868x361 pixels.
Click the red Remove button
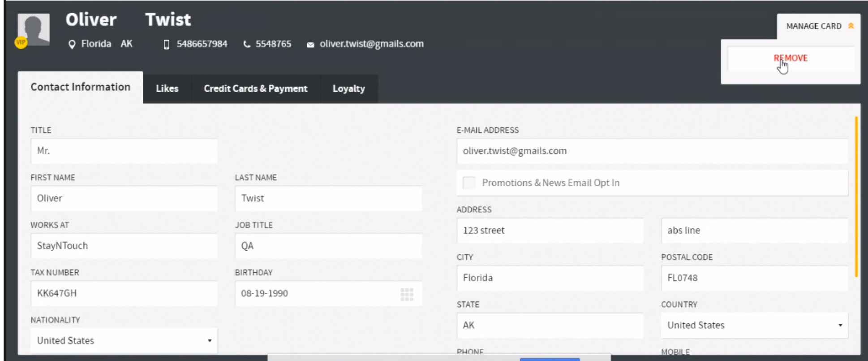791,58
